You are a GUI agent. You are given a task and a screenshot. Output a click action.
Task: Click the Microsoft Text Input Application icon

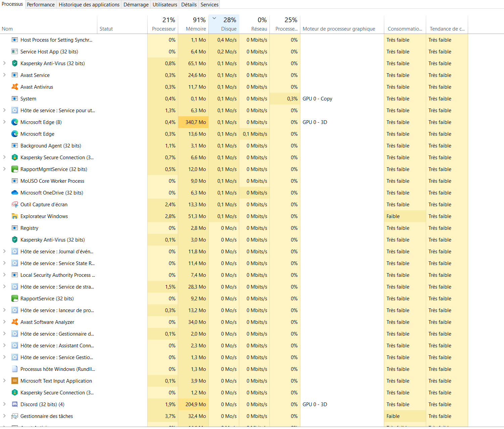point(15,381)
